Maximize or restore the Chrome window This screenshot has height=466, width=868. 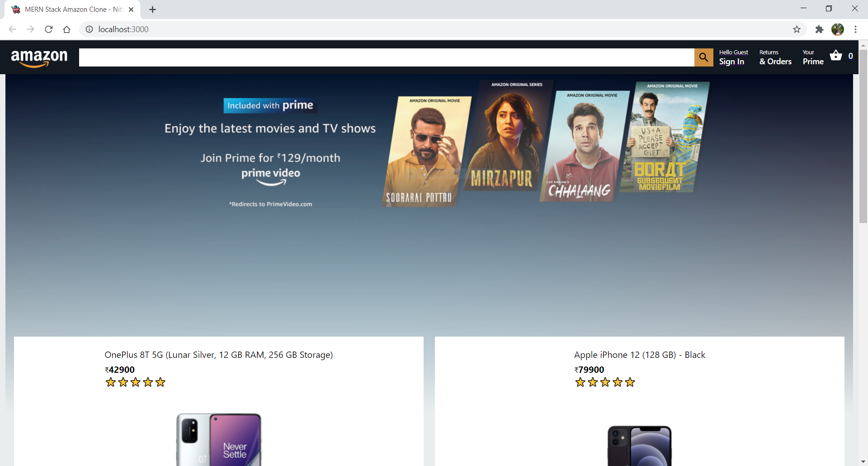829,9
